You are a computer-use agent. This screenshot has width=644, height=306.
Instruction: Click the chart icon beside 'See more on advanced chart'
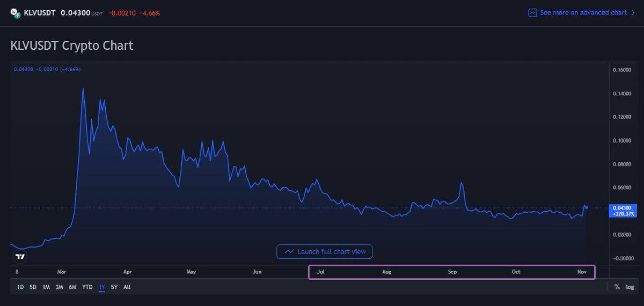tap(533, 12)
